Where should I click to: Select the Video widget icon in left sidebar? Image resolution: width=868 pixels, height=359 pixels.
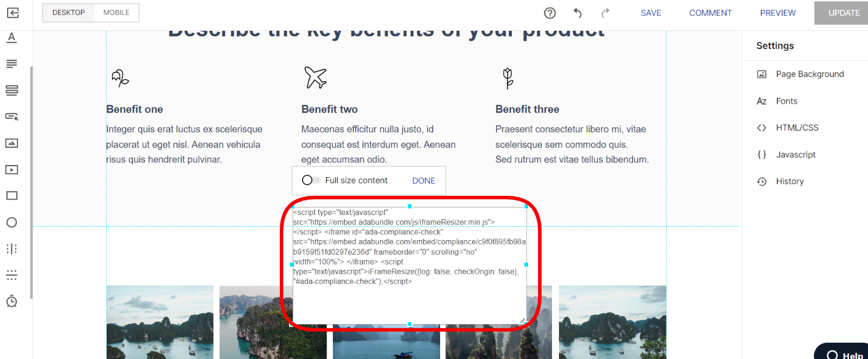tap(12, 170)
